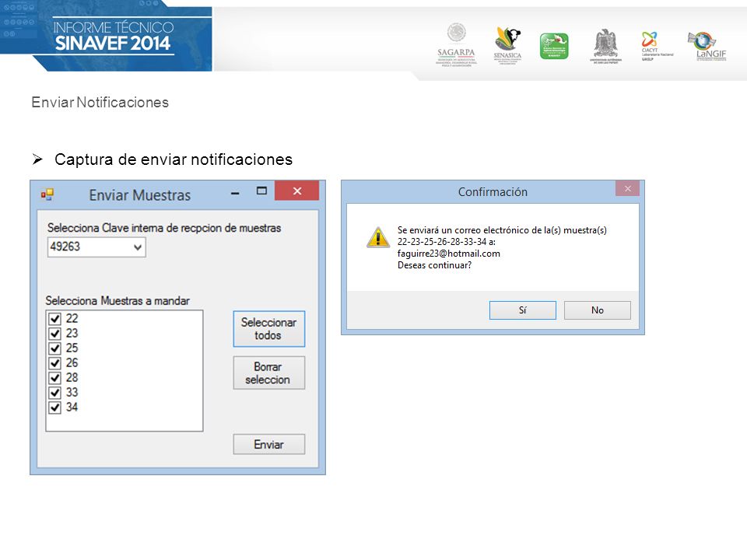Image resolution: width=747 pixels, height=560 pixels.
Task: Click the 'Enviar Notificaciones' heading
Action: coord(100,103)
